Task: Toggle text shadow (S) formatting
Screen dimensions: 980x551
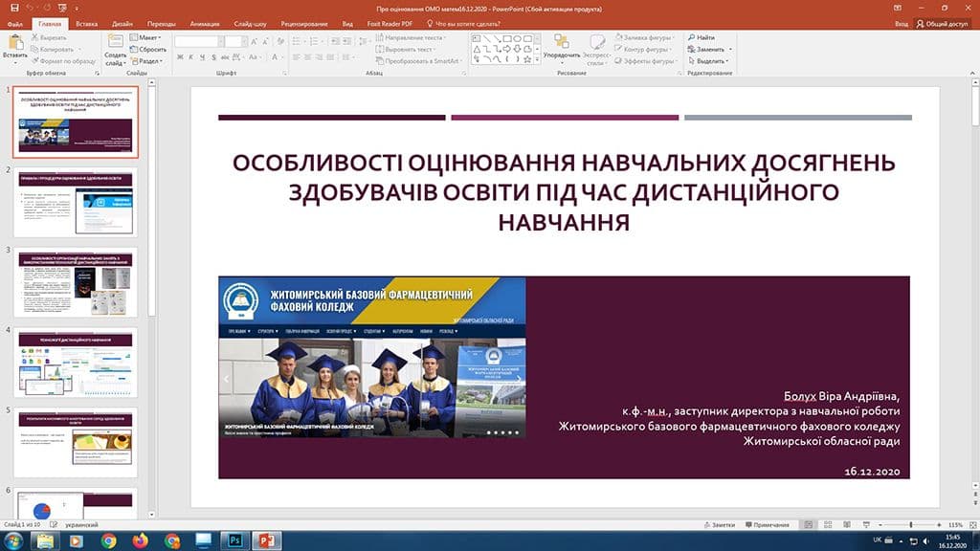Action: tap(213, 57)
